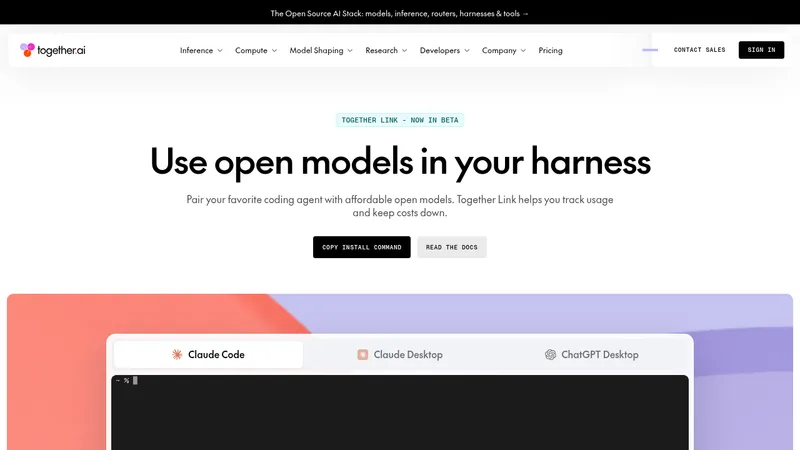Expand the Company dropdown chevron
The image size is (800, 450).
523,51
